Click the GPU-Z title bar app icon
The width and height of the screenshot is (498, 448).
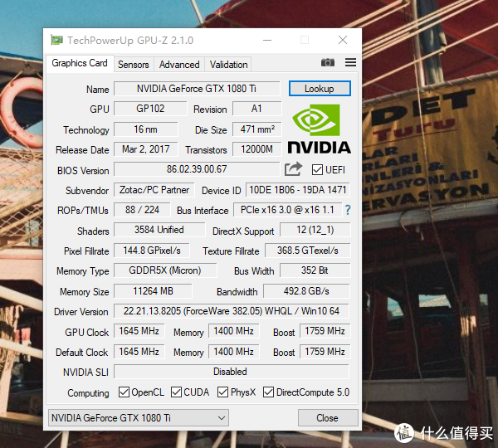point(56,41)
